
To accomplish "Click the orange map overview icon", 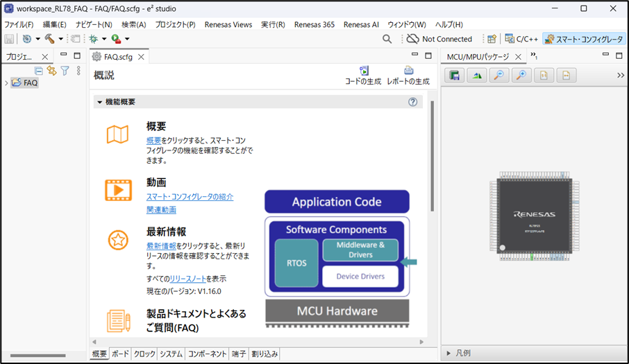I will [x=117, y=135].
